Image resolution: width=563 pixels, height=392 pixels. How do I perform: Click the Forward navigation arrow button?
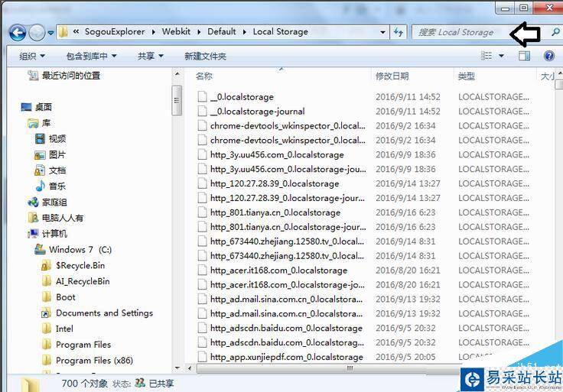click(x=37, y=33)
